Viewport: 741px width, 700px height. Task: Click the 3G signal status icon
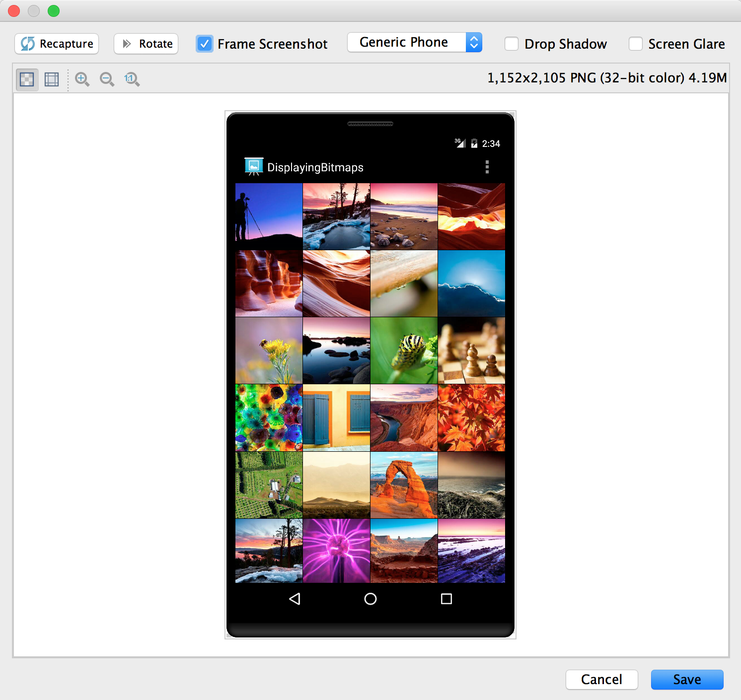pos(460,143)
